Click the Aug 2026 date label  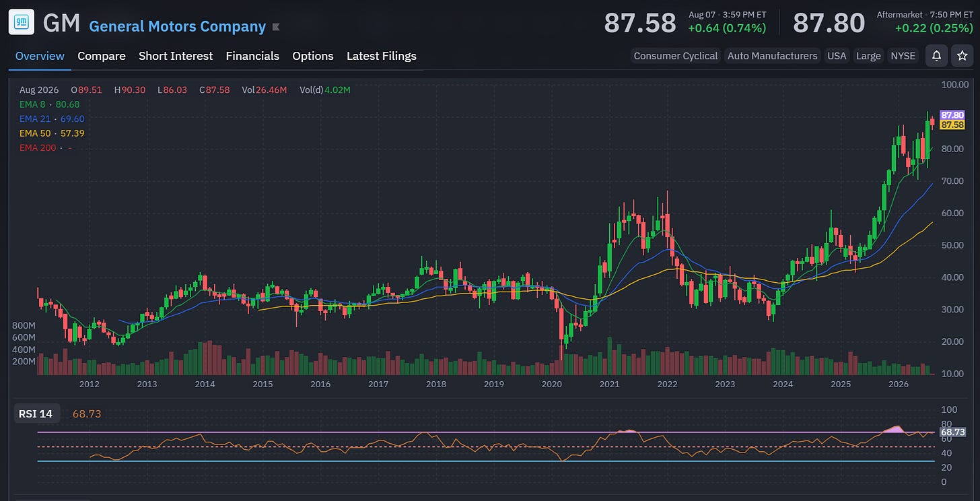click(x=39, y=90)
